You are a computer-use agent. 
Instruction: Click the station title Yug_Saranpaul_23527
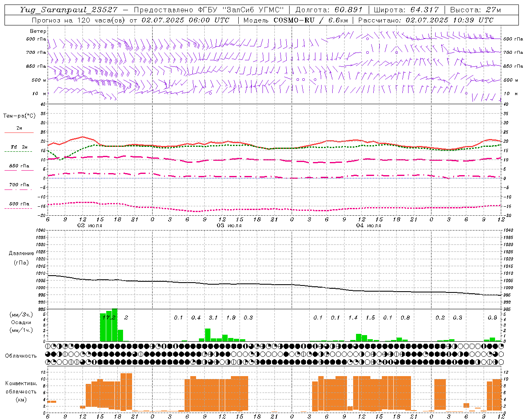click(68, 10)
